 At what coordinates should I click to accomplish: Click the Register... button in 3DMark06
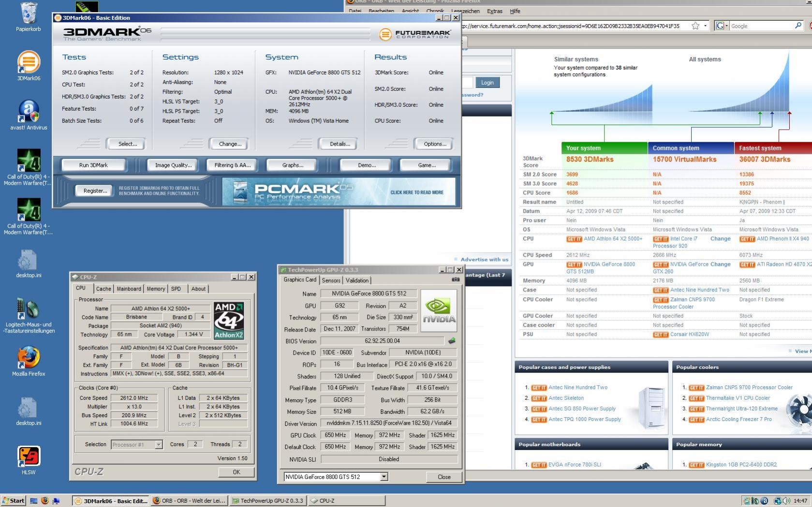click(95, 191)
